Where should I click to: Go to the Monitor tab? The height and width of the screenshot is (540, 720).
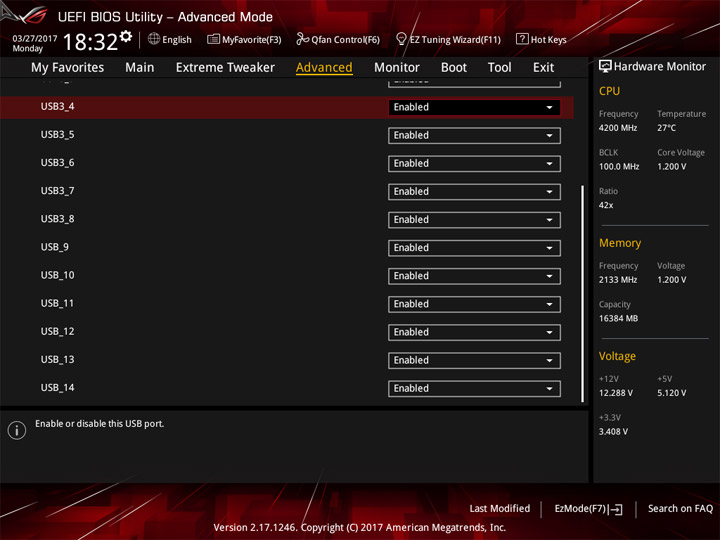pyautogui.click(x=397, y=68)
